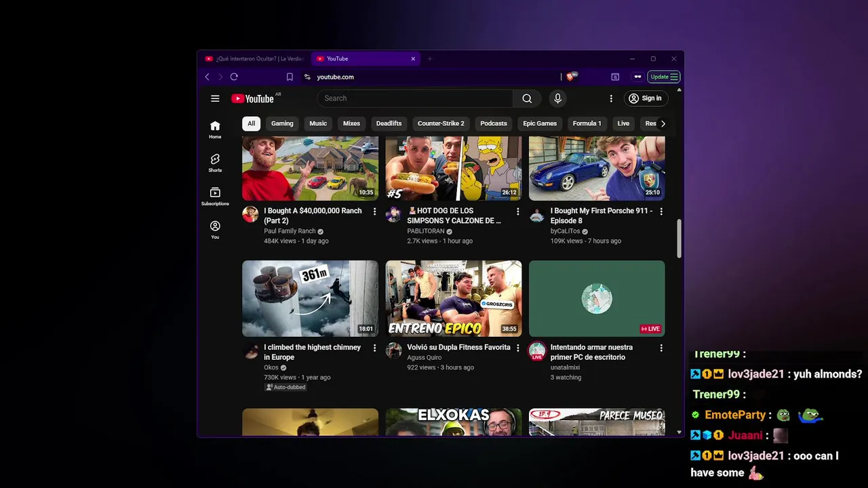Click the page scrollbar thumb
This screenshot has height=488, width=868.
tap(679, 239)
